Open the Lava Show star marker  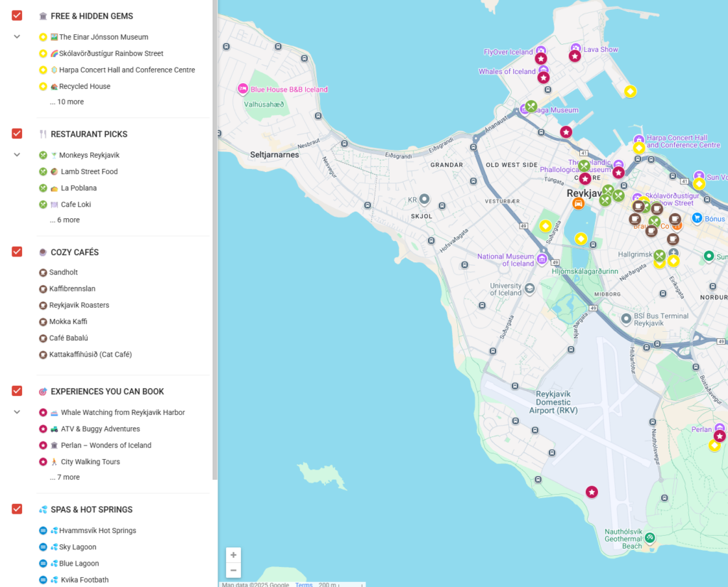pyautogui.click(x=574, y=55)
